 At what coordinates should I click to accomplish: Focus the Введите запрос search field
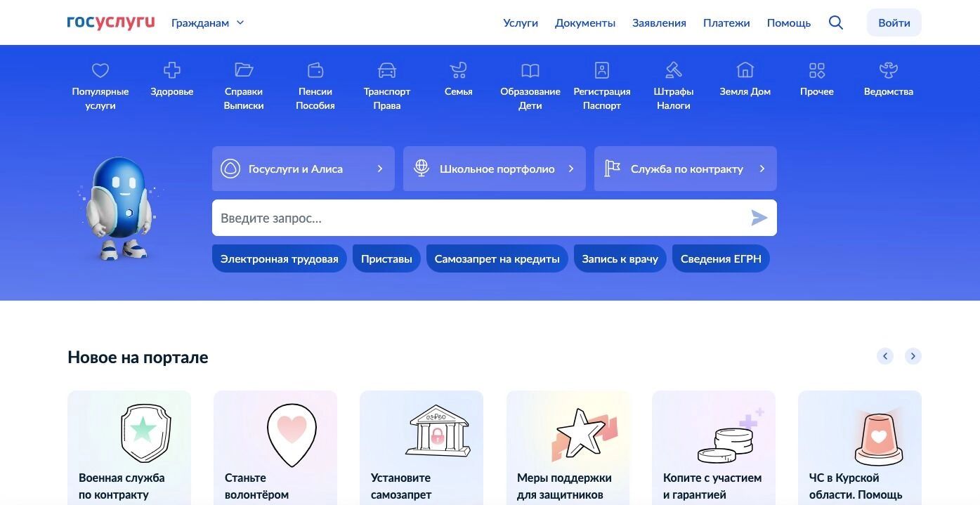click(x=478, y=218)
